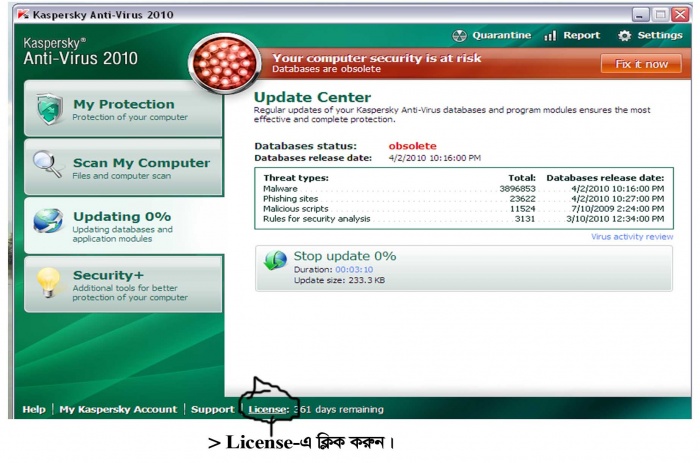700x463 pixels.
Task: Click the 'Your computer security is at risk' banner
Action: [x=377, y=58]
